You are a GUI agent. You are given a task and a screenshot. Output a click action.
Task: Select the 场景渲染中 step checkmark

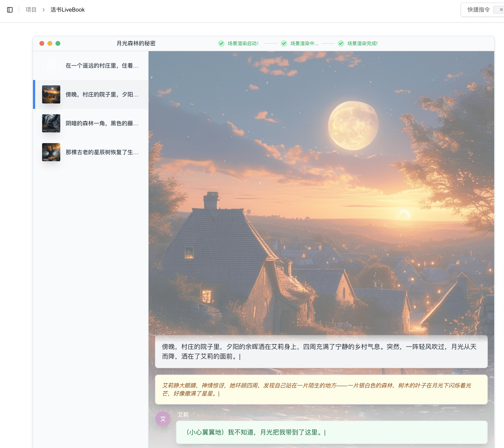click(284, 43)
